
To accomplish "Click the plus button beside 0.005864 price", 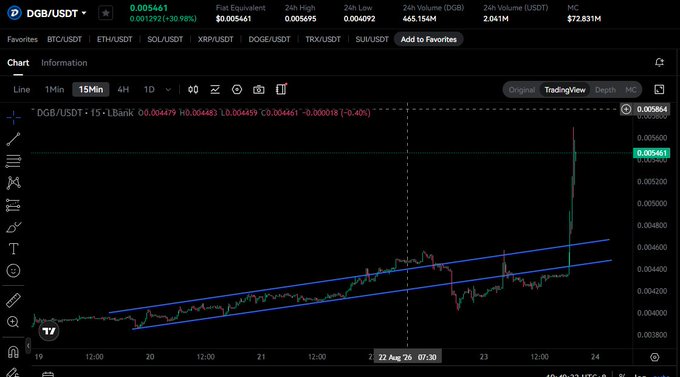I will [x=626, y=109].
